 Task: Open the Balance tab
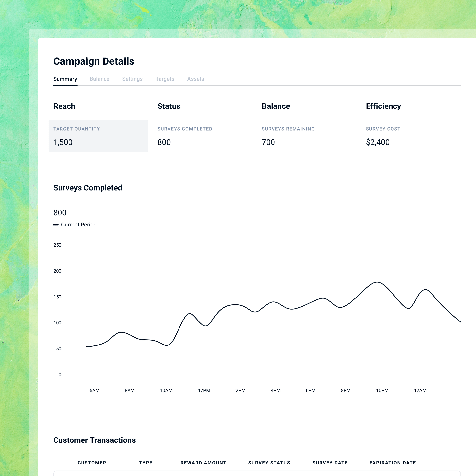click(100, 79)
